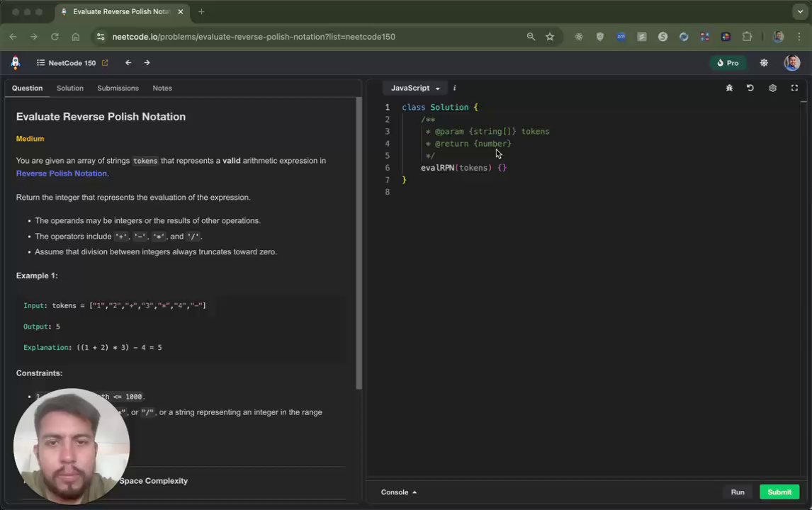Open the NeetCode 150 problem list
812x510 pixels.
point(67,63)
